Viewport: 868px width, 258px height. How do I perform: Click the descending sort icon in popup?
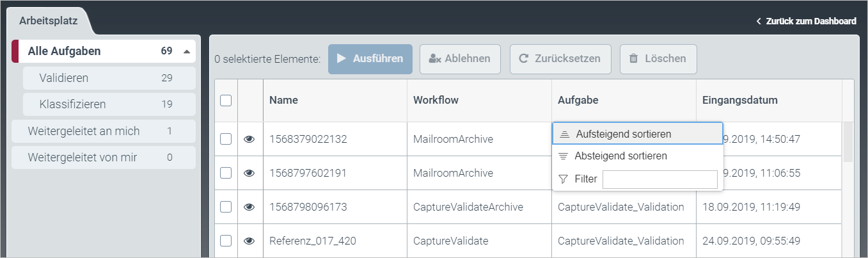click(564, 156)
